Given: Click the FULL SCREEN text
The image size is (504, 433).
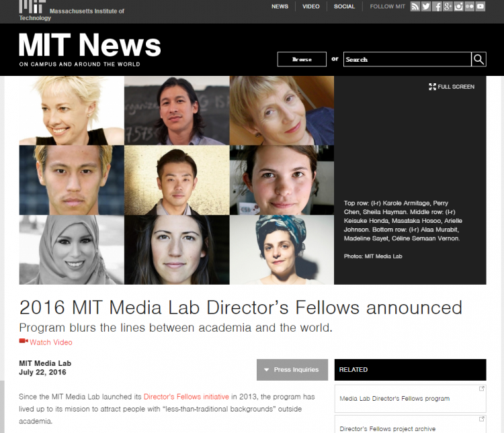Looking at the screenshot, I should click(456, 87).
